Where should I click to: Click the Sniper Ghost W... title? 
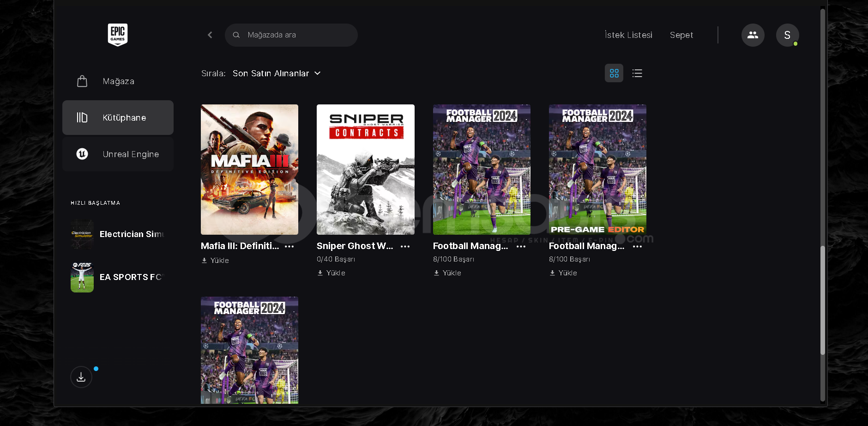[355, 246]
